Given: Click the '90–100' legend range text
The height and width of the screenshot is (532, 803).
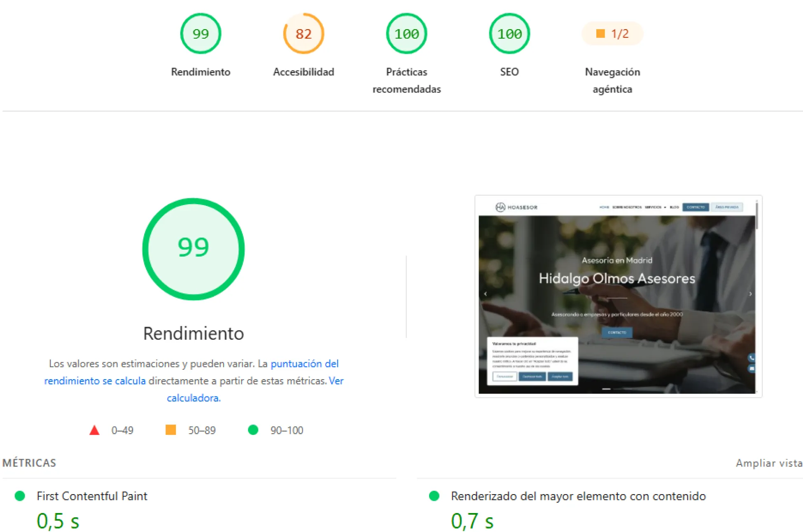Looking at the screenshot, I should pyautogui.click(x=287, y=430).
